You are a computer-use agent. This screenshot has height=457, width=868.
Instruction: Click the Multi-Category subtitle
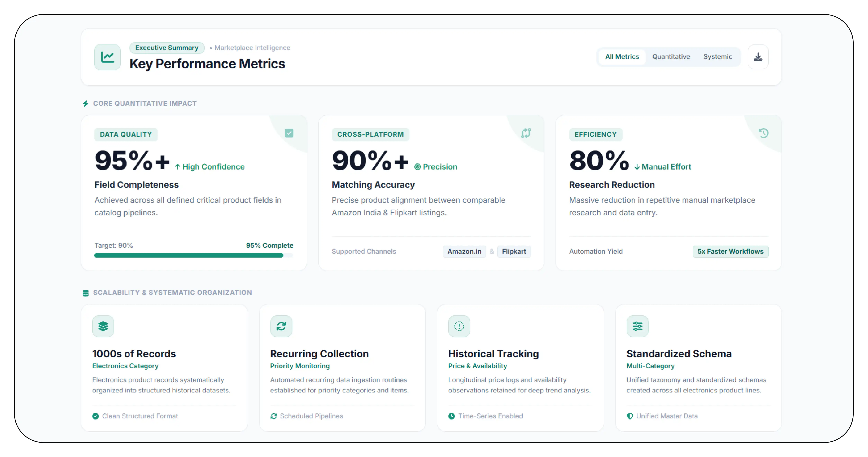(650, 366)
